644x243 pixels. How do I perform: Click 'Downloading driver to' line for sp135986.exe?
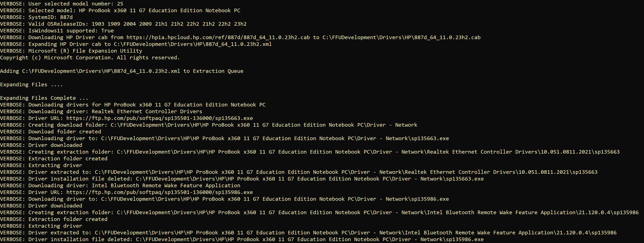(225, 199)
